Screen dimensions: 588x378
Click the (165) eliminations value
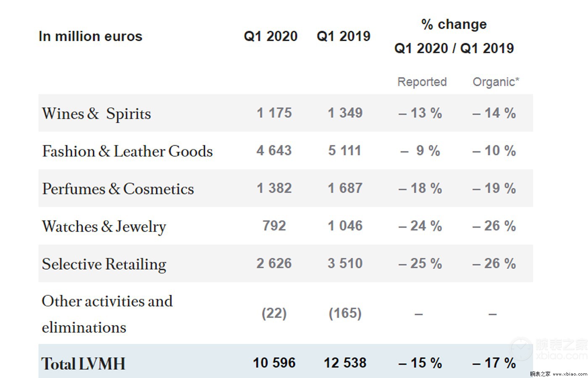point(345,313)
